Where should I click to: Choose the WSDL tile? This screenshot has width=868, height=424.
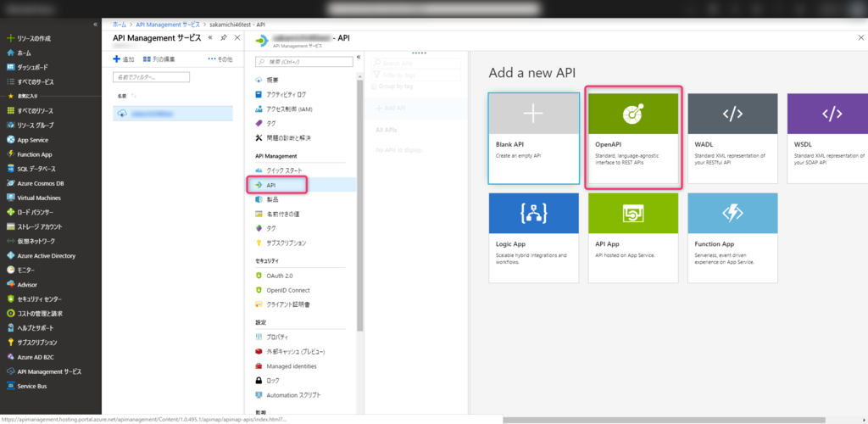(x=827, y=138)
